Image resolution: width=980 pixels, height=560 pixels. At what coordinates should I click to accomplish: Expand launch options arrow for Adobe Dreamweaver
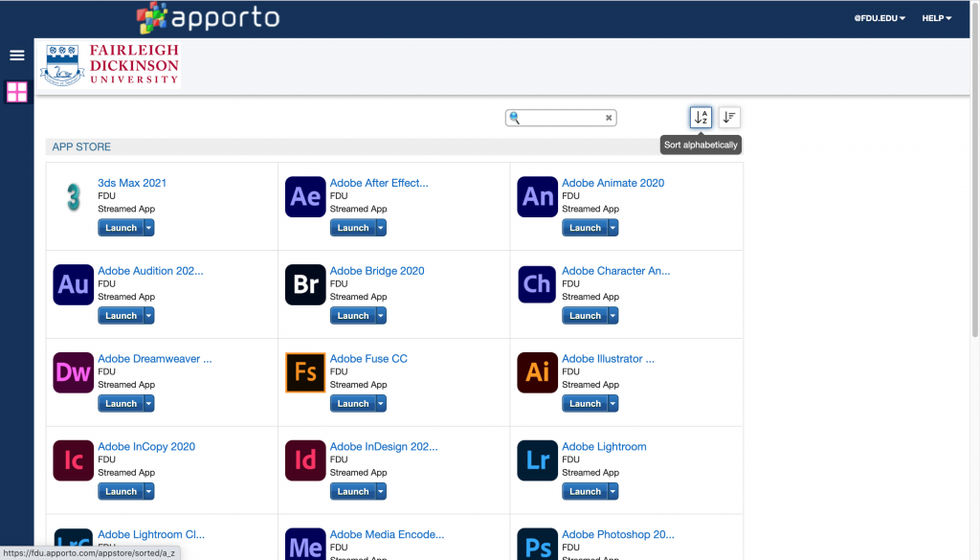148,404
